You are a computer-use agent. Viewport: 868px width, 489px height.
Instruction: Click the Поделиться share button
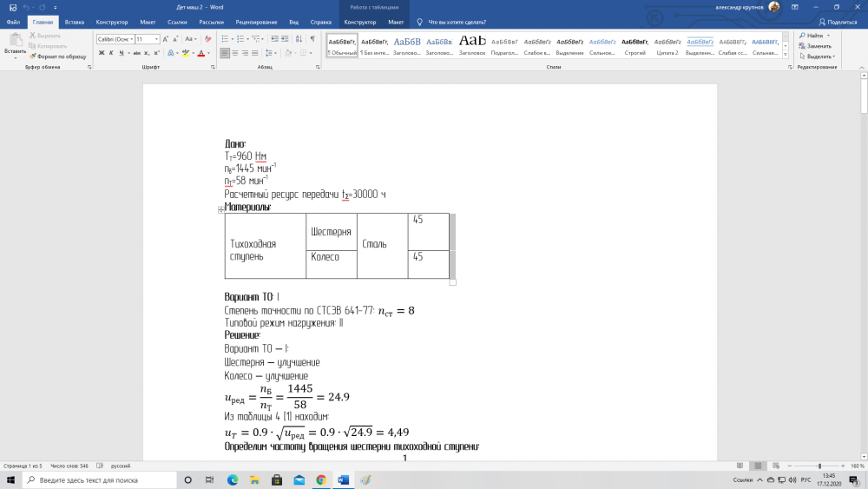pyautogui.click(x=838, y=21)
